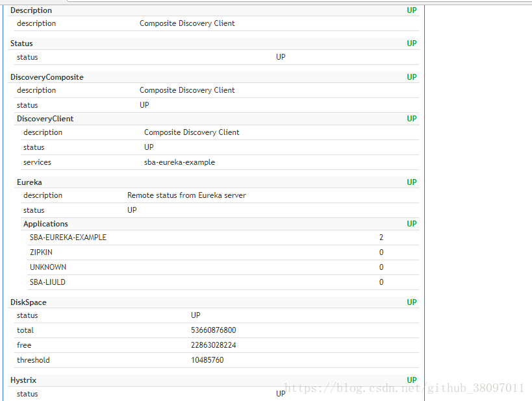Click the threshold label under DiskSpace
This screenshot has width=532, height=401.
click(x=33, y=360)
